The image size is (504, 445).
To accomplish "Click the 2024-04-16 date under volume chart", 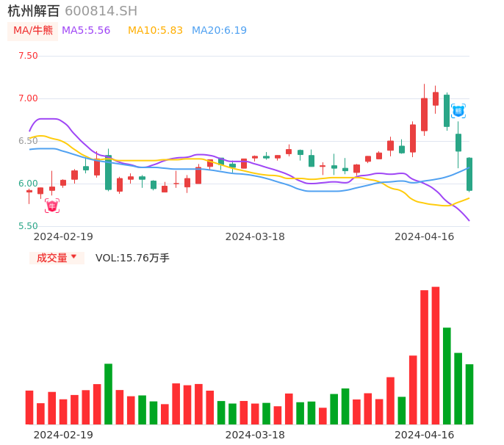I will pyautogui.click(x=425, y=435).
